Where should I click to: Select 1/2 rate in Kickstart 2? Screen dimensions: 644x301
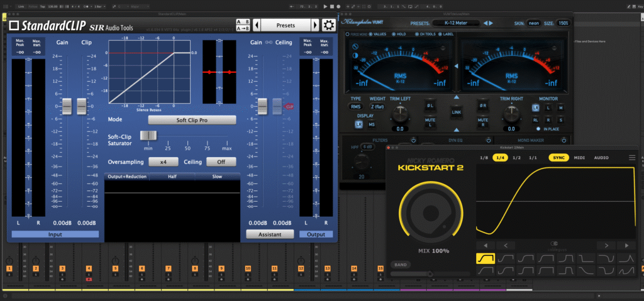click(517, 158)
